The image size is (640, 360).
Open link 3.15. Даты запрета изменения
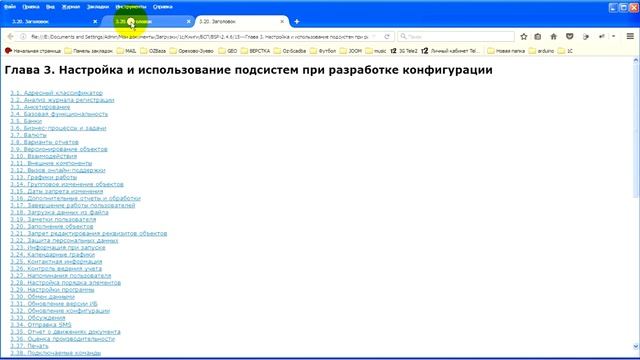coord(57,191)
